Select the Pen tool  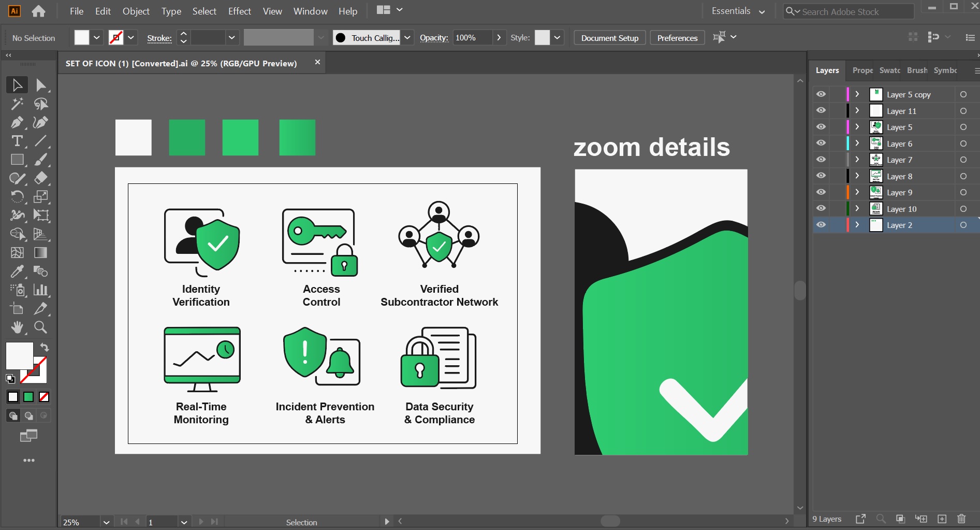17,122
